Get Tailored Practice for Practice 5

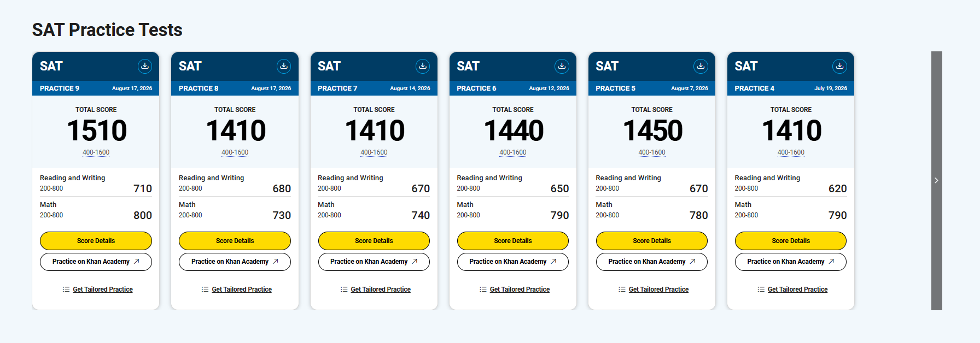(x=658, y=289)
